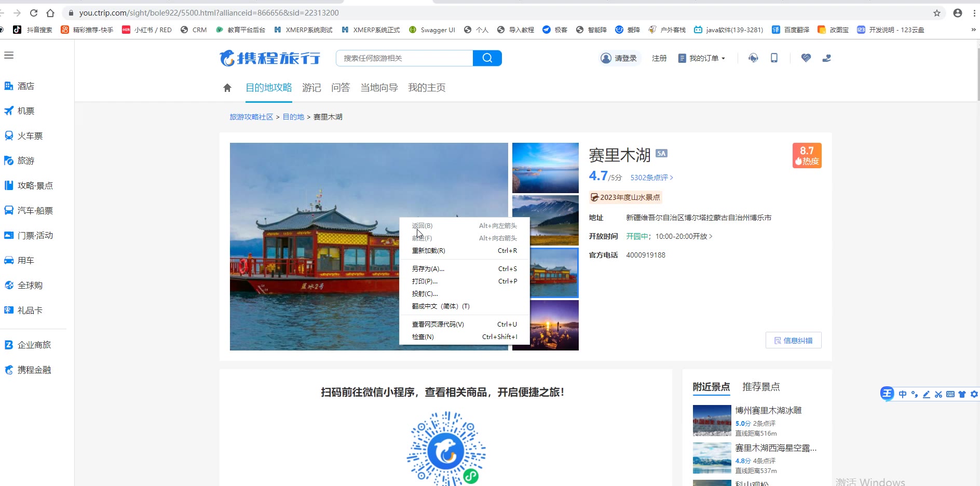Switch to the 问答 Q&A tab
980x486 pixels.
tap(341, 88)
